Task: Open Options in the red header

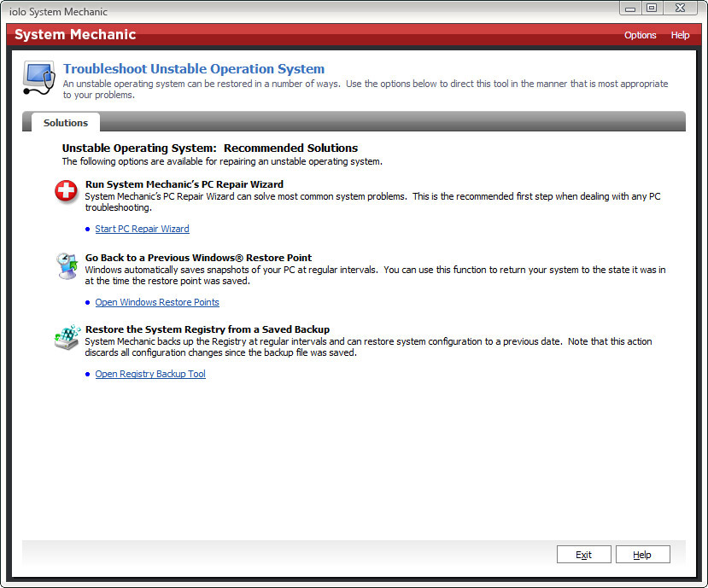Action: click(640, 35)
